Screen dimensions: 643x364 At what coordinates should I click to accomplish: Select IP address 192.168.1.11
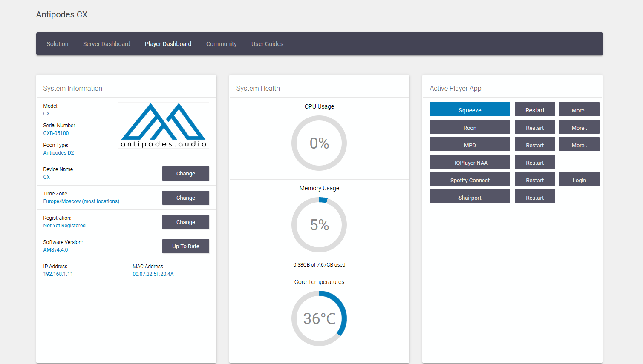tap(58, 274)
